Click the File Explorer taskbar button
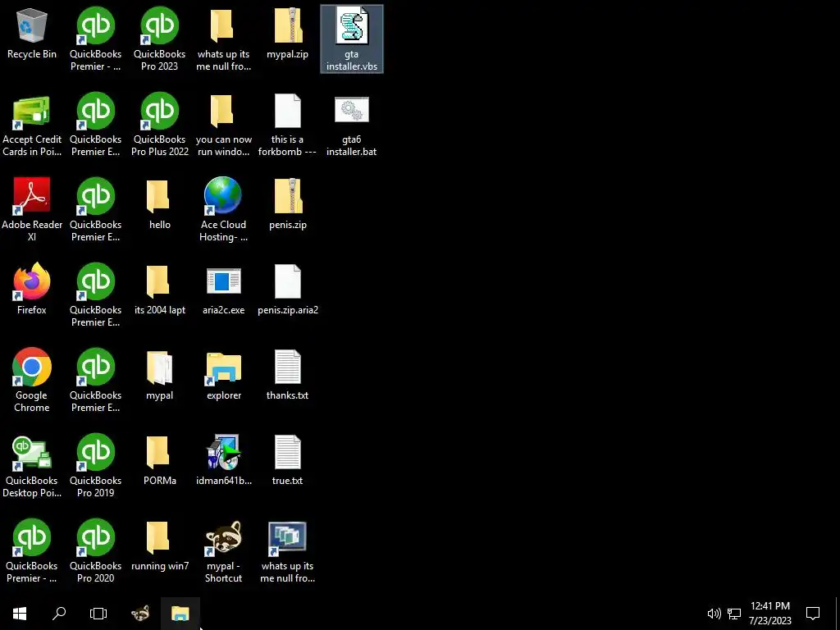Viewport: 840px width, 630px height. point(180,614)
